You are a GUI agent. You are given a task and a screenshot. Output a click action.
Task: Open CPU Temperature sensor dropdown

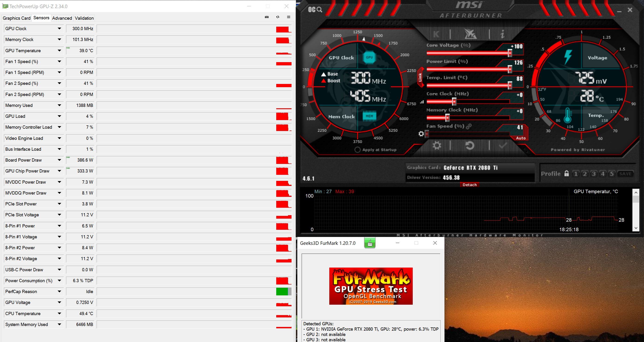click(x=59, y=313)
